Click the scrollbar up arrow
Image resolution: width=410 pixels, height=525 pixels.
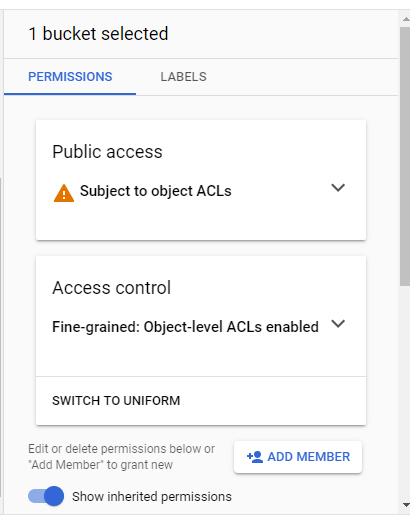406,19
